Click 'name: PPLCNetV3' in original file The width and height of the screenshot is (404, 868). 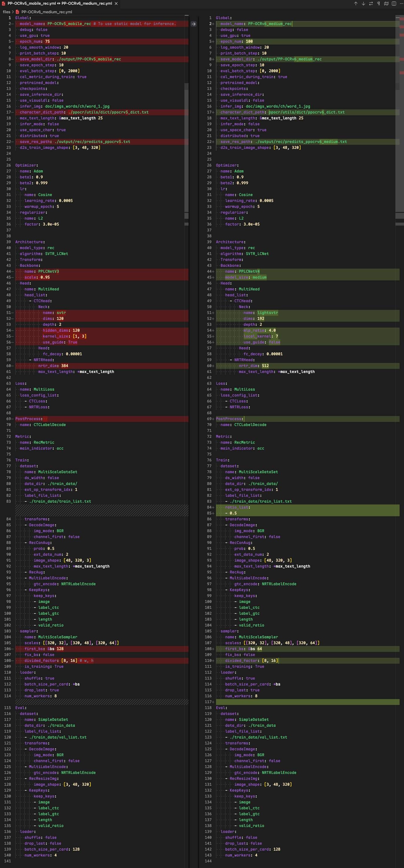pyautogui.click(x=102, y=272)
